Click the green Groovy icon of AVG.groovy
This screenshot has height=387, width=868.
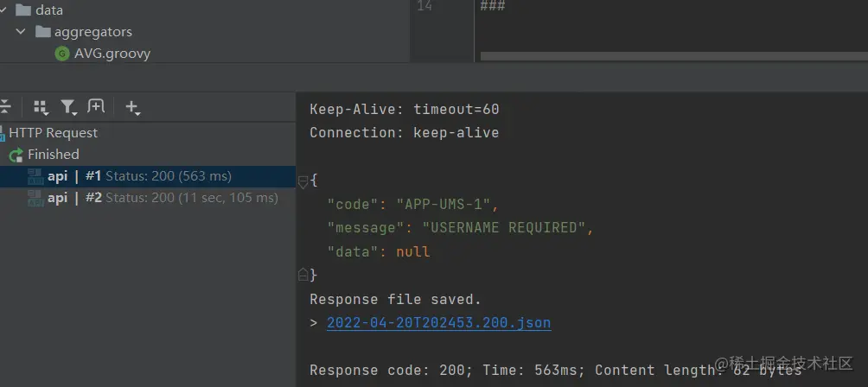point(62,54)
